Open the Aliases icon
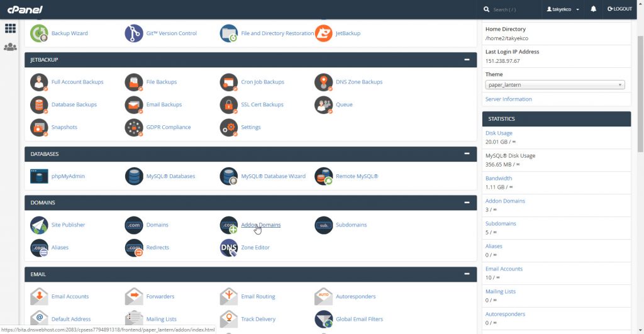 click(39, 248)
